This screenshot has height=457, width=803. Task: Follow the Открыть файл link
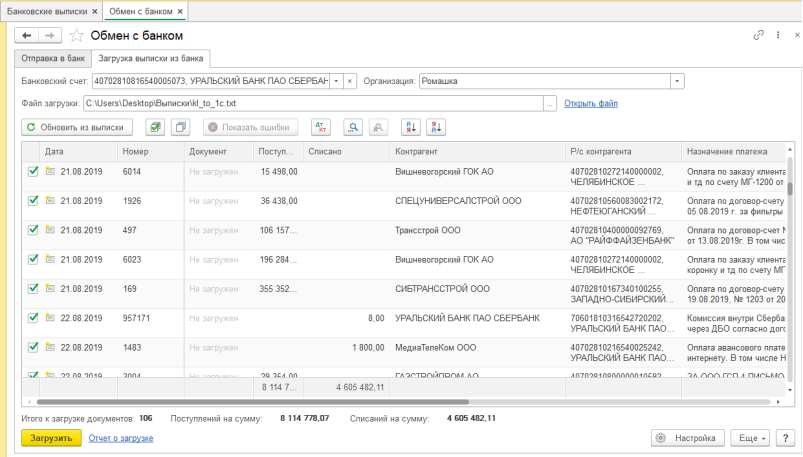pyautogui.click(x=591, y=103)
